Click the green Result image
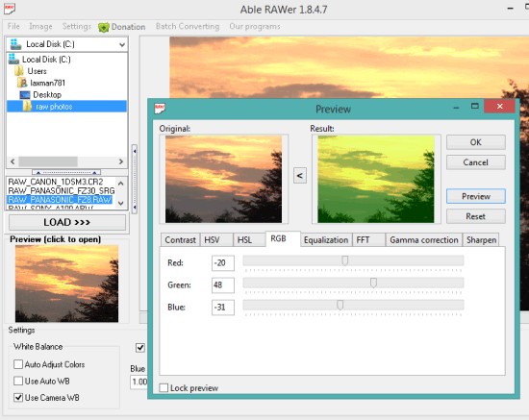This screenshot has width=529, height=420. tap(376, 179)
